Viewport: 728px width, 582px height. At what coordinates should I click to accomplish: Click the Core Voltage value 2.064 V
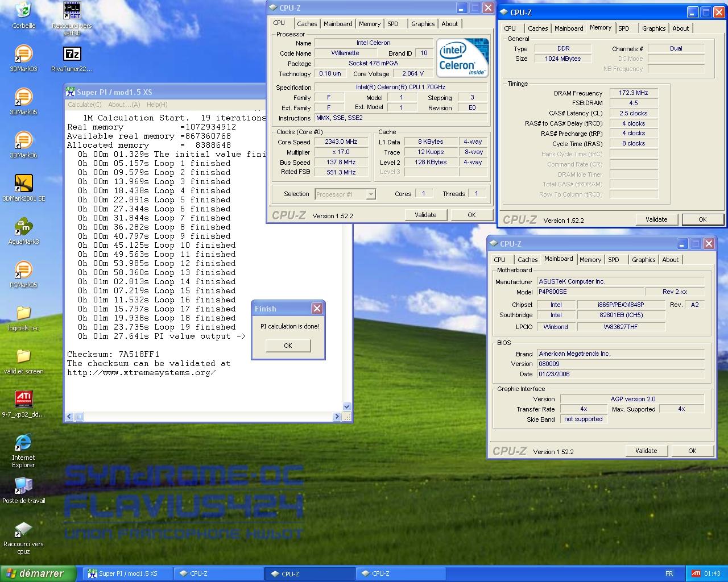[x=413, y=74]
